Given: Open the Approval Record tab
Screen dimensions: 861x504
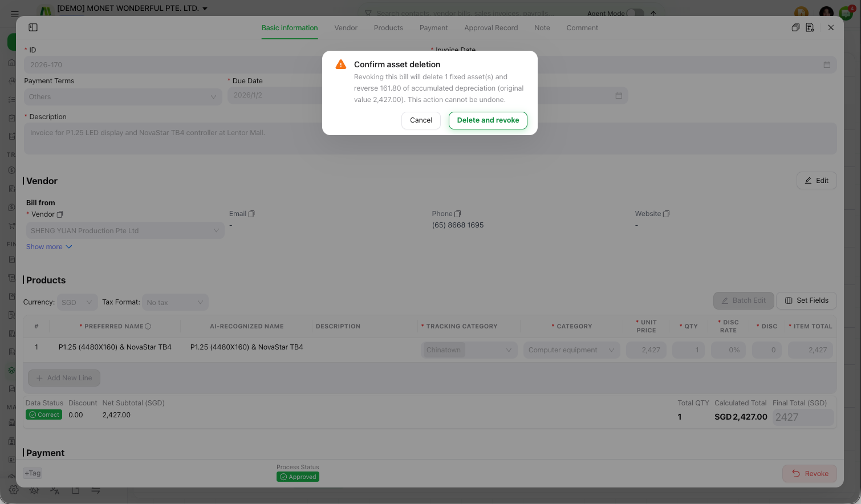Looking at the screenshot, I should click(491, 28).
